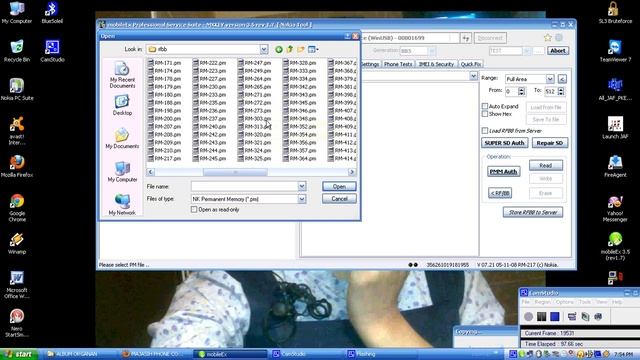This screenshot has width=640, height=360.
Task: Open My Network from places bar
Action: (122, 205)
